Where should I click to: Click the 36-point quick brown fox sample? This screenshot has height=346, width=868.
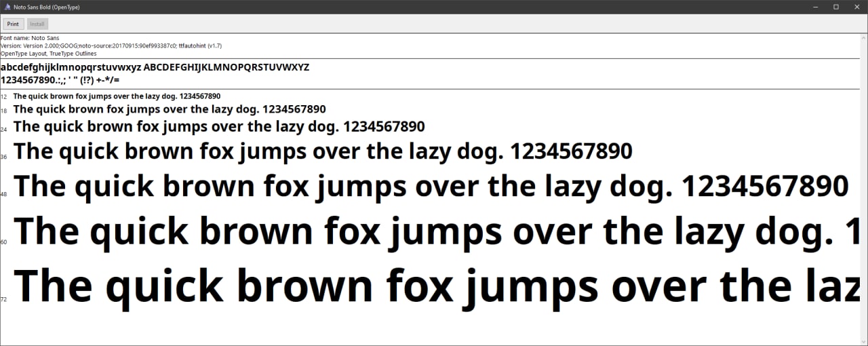(323, 152)
